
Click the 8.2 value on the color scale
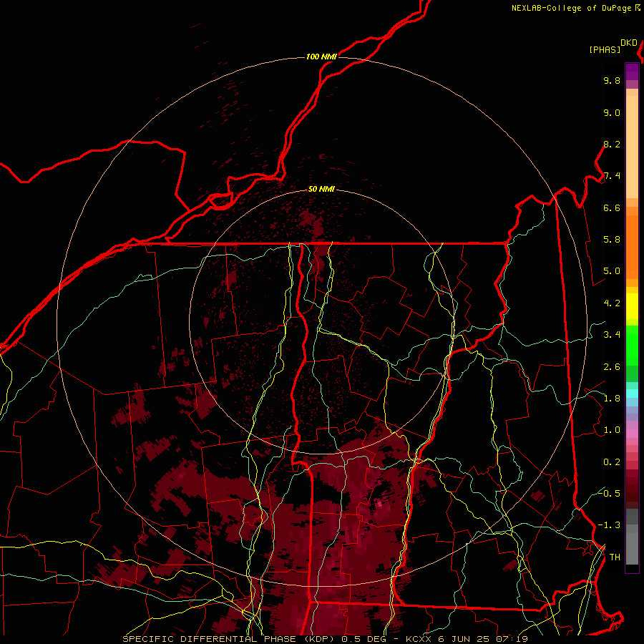(x=612, y=145)
